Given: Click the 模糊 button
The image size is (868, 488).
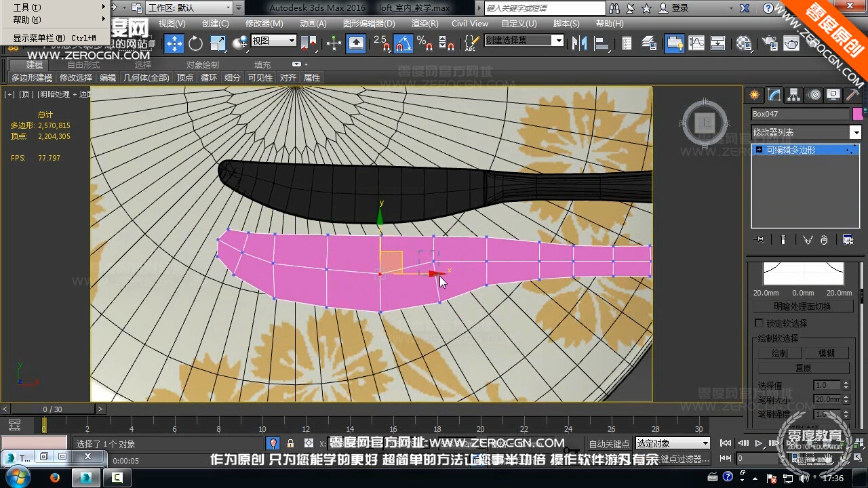Looking at the screenshot, I should pos(827,353).
